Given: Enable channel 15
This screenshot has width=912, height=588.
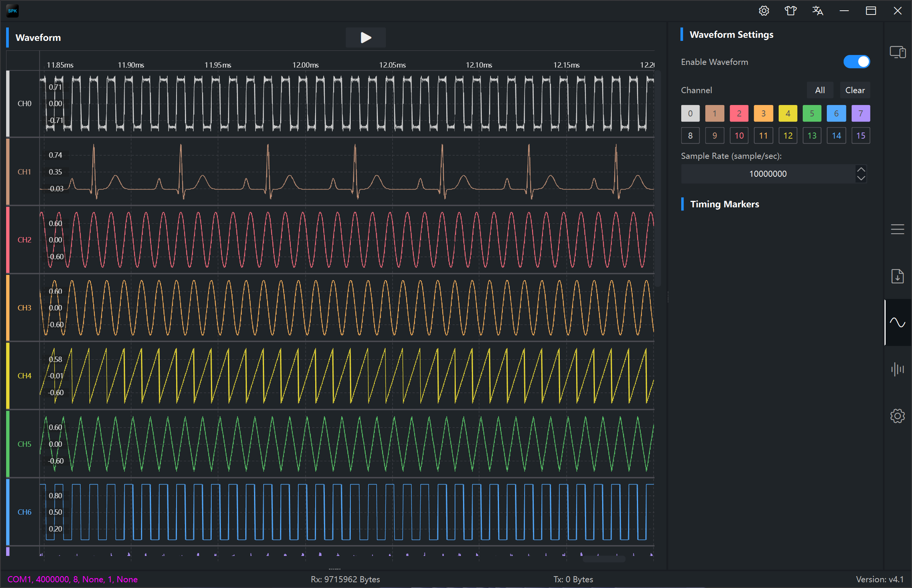Looking at the screenshot, I should (x=861, y=136).
